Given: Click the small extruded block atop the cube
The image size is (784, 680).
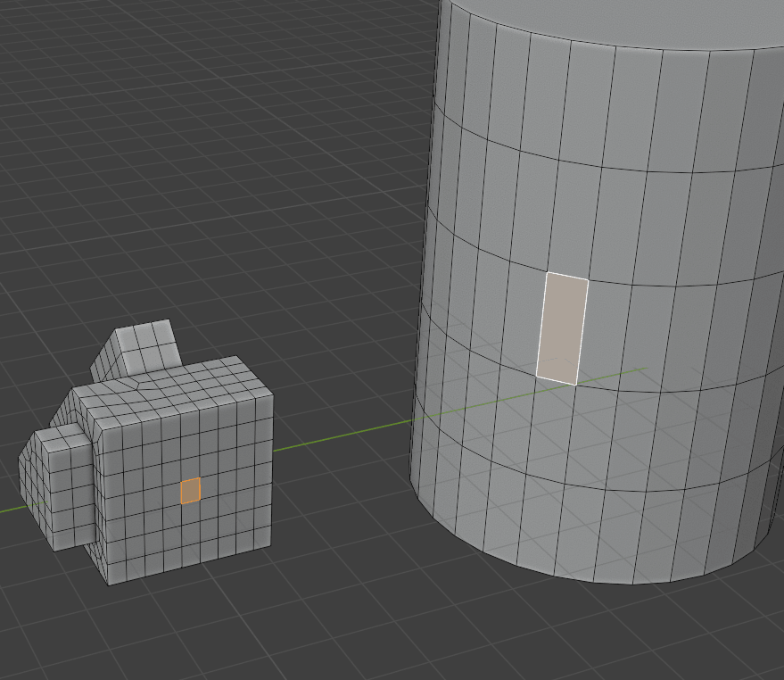Looking at the screenshot, I should (x=137, y=350).
